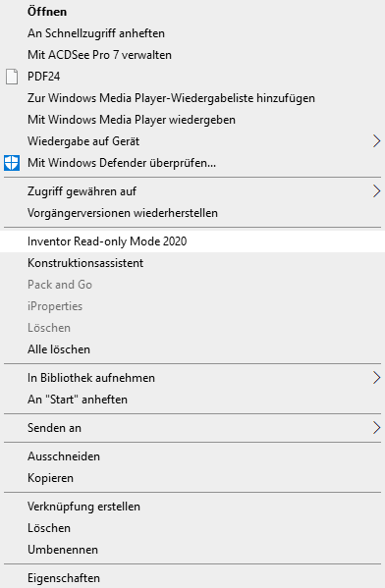
Task: Choose An Schnellzugriff anheften
Action: coord(192,33)
